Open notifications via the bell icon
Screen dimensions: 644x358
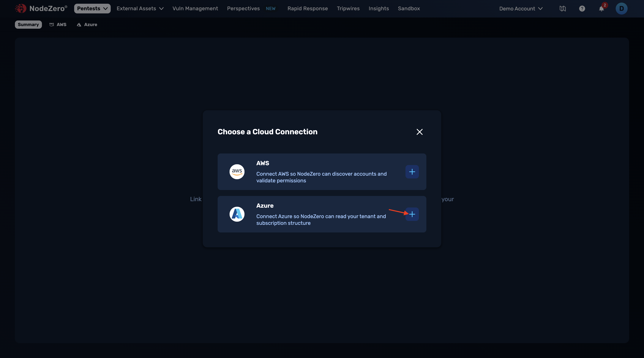click(602, 9)
